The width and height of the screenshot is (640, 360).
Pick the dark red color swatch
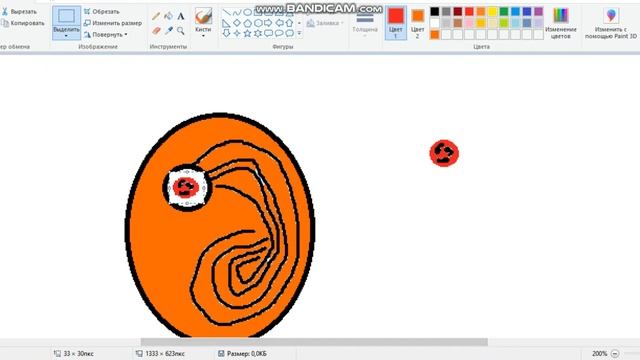(458, 11)
